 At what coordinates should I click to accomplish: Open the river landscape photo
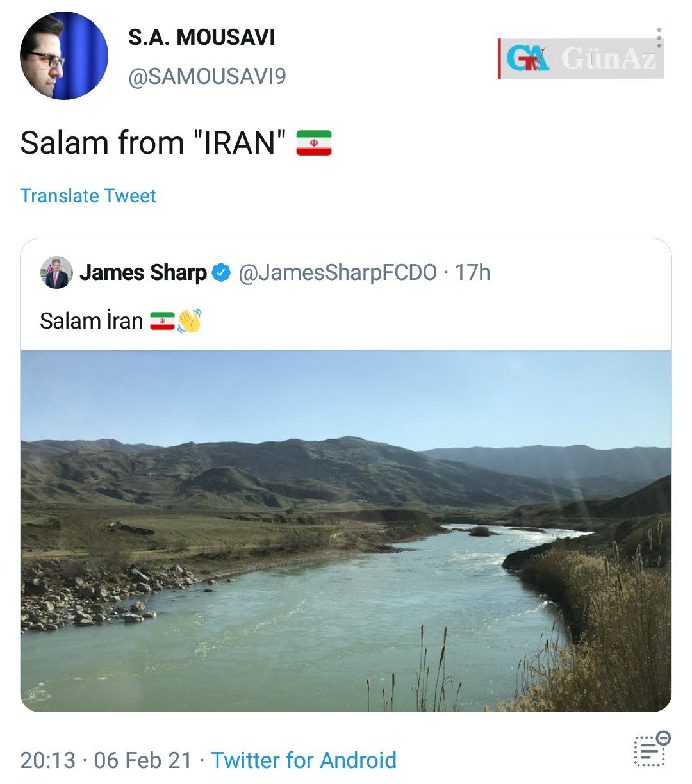point(346,531)
